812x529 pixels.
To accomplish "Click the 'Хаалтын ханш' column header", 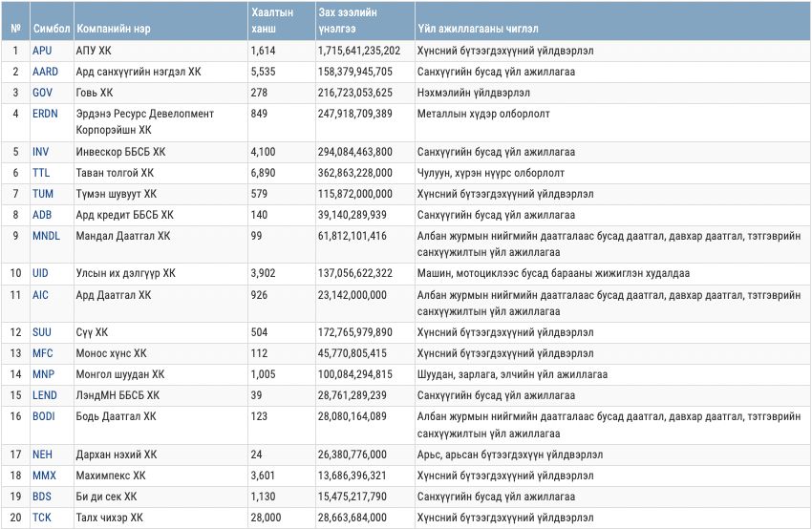I will pos(271,20).
